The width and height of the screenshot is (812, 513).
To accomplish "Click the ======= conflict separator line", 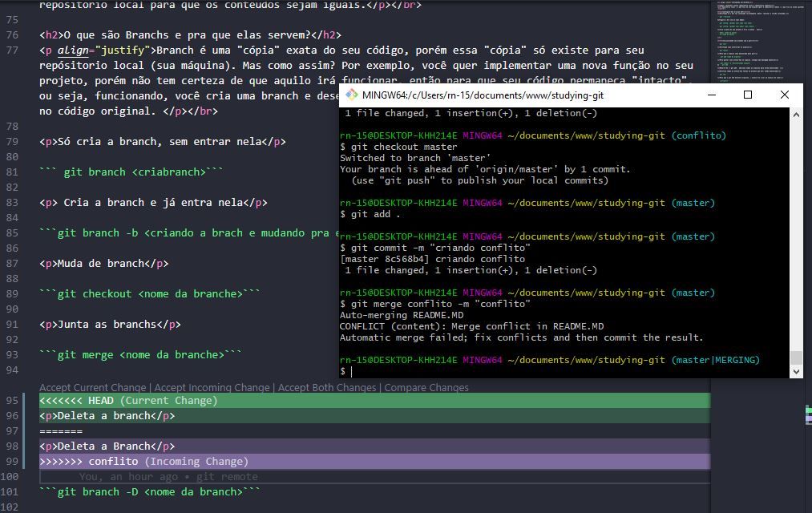I will [x=61, y=431].
